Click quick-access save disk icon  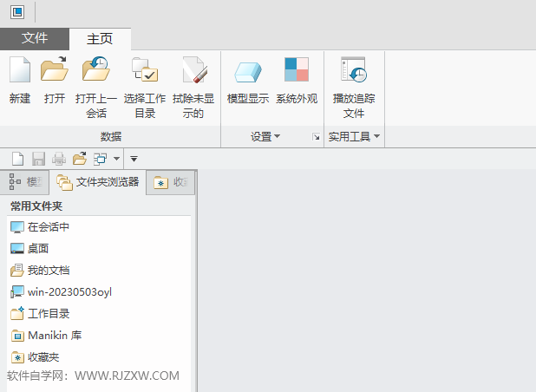coord(38,159)
